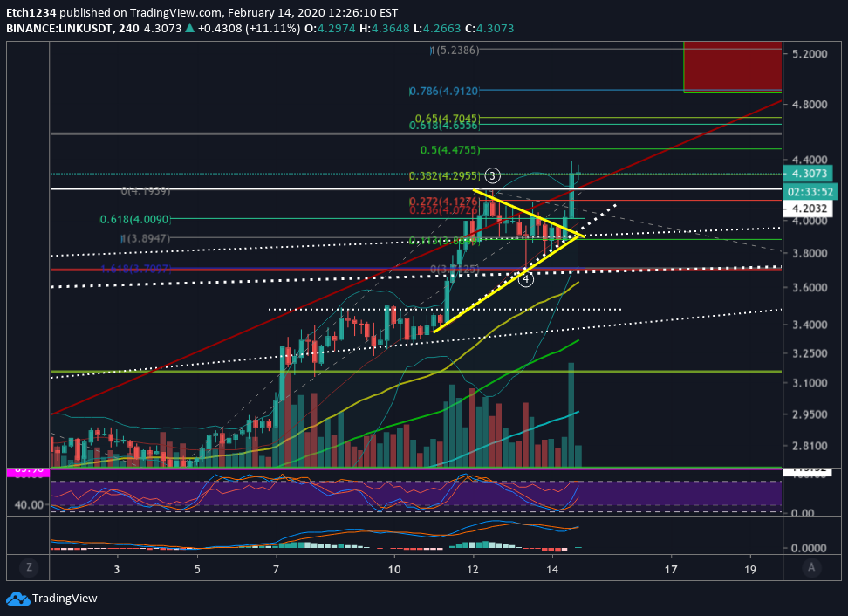This screenshot has height=616, width=848.
Task: Click the BINANCE:LINKUSDT symbol name
Action: [x=59, y=28]
